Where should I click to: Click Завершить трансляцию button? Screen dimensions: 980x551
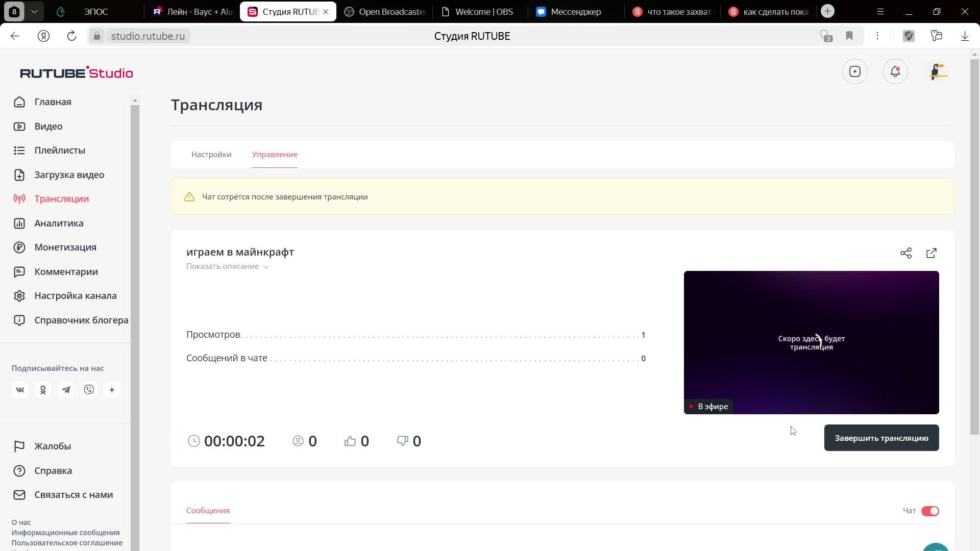point(881,438)
